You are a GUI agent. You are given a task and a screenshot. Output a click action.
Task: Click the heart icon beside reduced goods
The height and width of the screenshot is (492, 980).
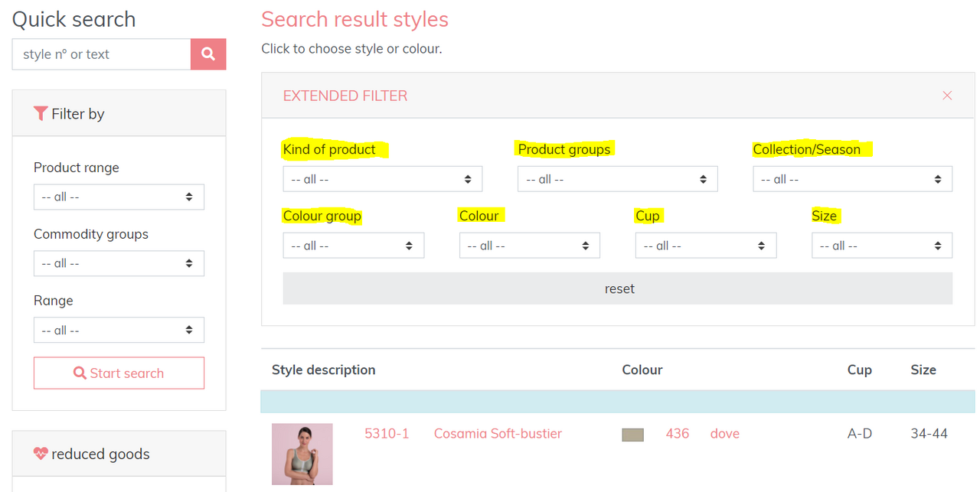[x=41, y=454]
